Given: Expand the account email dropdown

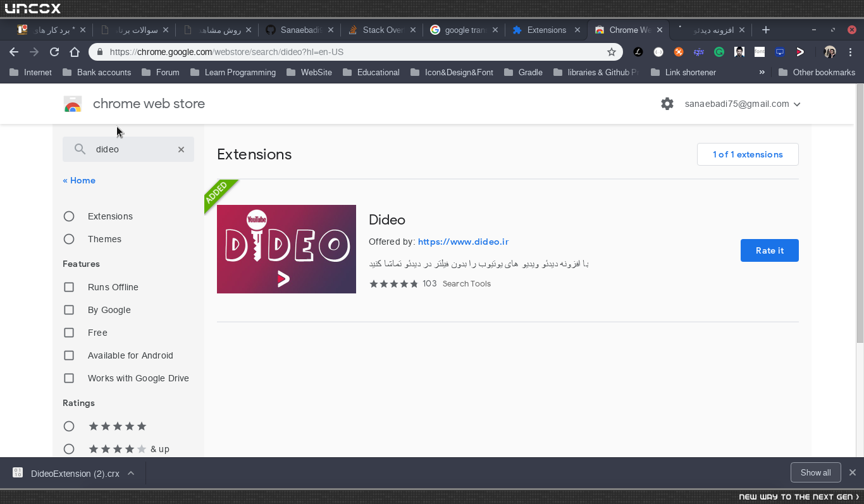Looking at the screenshot, I should point(797,104).
